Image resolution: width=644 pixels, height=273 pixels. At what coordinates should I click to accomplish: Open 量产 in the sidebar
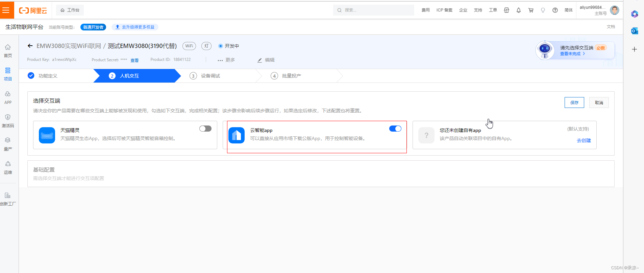click(x=8, y=144)
